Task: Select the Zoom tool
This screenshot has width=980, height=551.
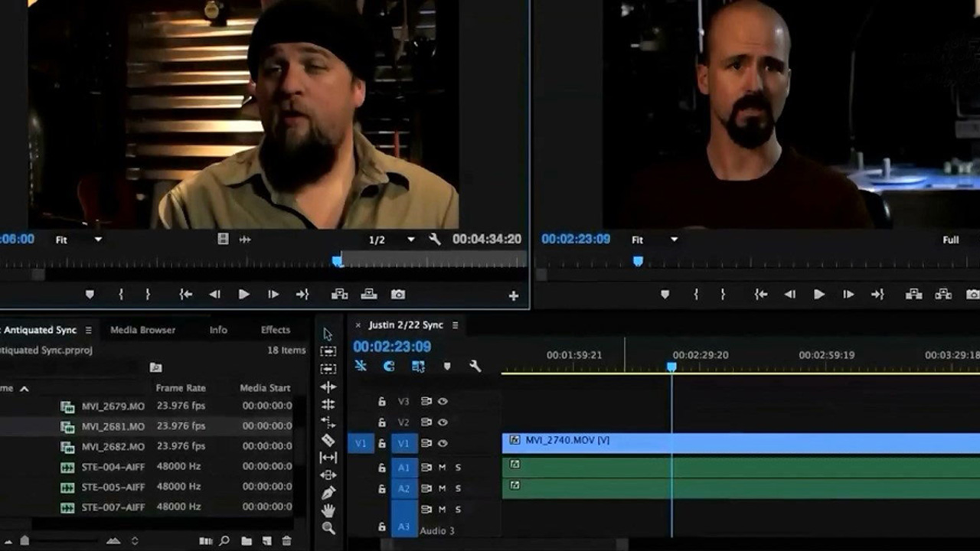Action: (328, 528)
